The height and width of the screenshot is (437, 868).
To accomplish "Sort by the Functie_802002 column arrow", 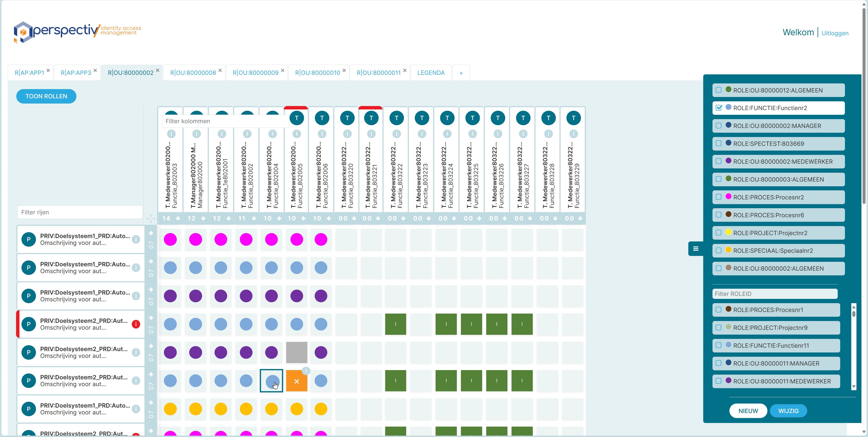I will (254, 218).
